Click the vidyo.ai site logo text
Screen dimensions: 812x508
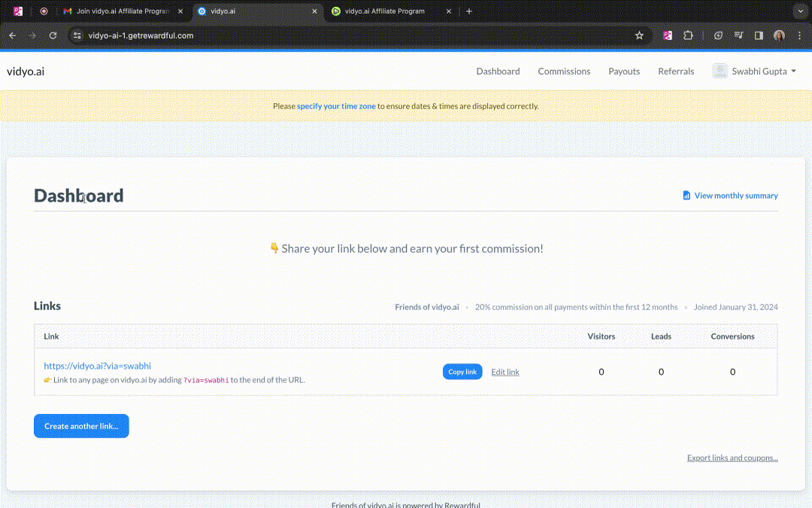pos(26,71)
